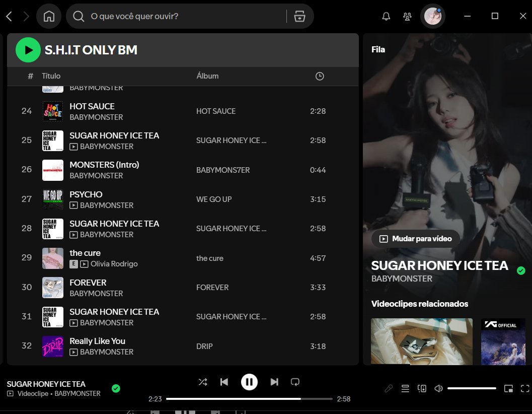Open the WE GO UP album link
Image resolution: width=532 pixels, height=414 pixels.
pyautogui.click(x=214, y=199)
